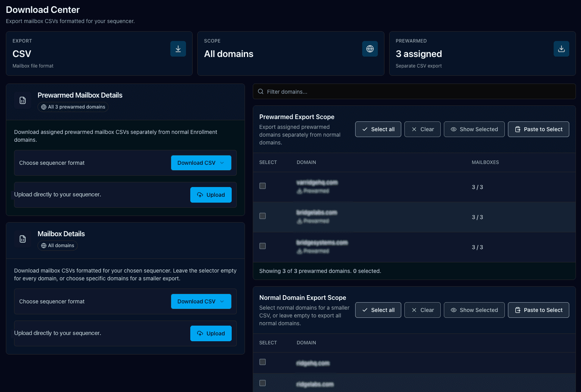Click the DOMAIN column header in prewarmed table
The image size is (581, 392).
pyautogui.click(x=306, y=162)
